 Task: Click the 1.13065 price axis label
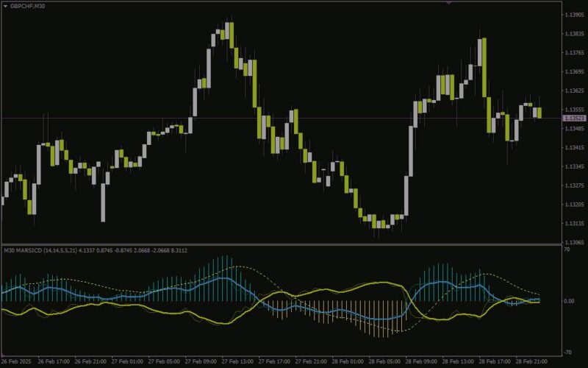(575, 242)
